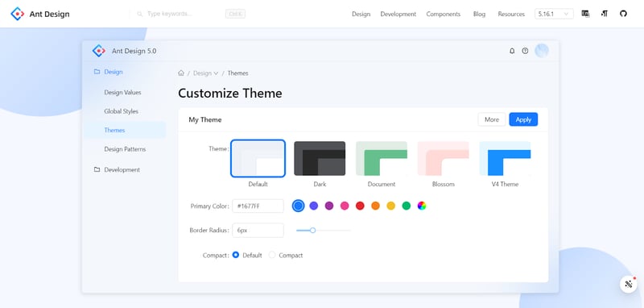Click the breadcrumb home icon

[181, 73]
